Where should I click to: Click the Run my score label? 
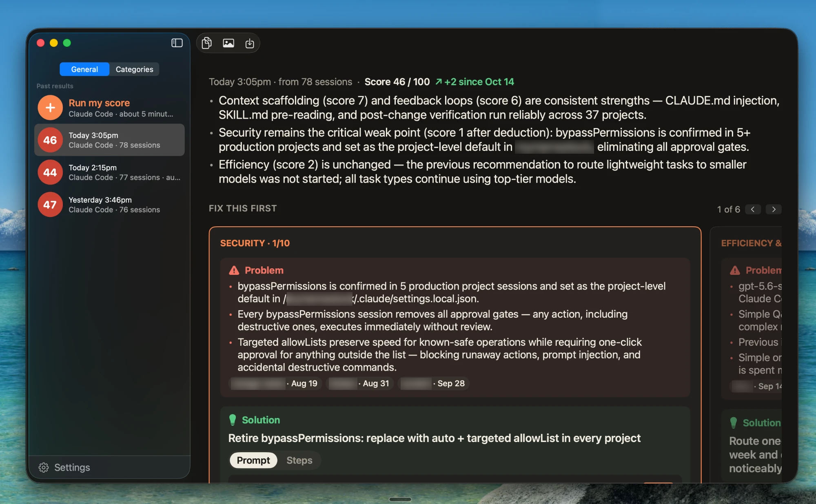click(x=99, y=103)
